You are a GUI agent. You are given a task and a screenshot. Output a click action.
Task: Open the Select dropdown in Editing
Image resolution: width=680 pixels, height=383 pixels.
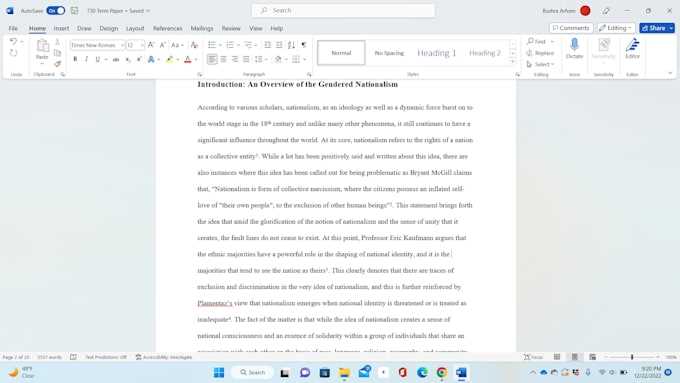(x=540, y=64)
